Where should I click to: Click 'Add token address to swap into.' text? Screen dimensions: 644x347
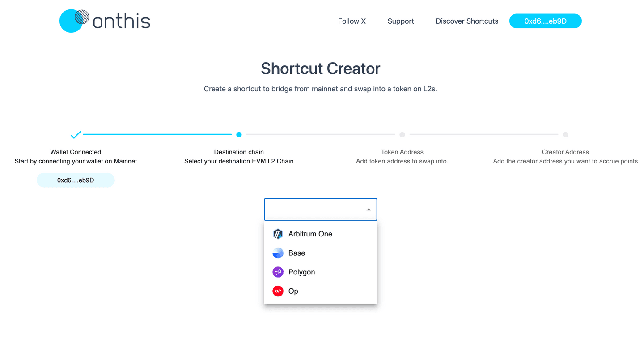tap(402, 161)
